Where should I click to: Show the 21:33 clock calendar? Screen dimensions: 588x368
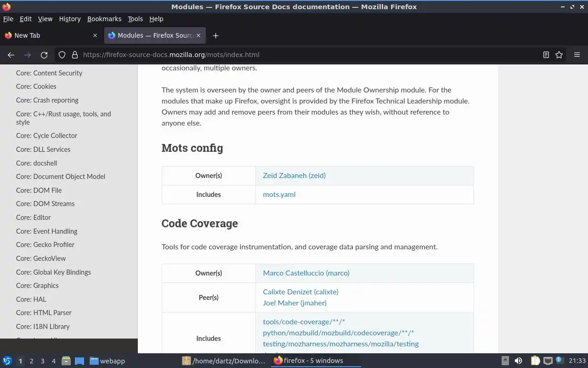577,361
